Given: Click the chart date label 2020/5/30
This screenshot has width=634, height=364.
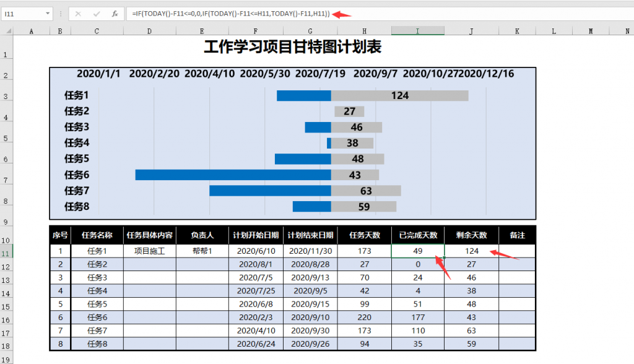Looking at the screenshot, I should pyautogui.click(x=265, y=74).
